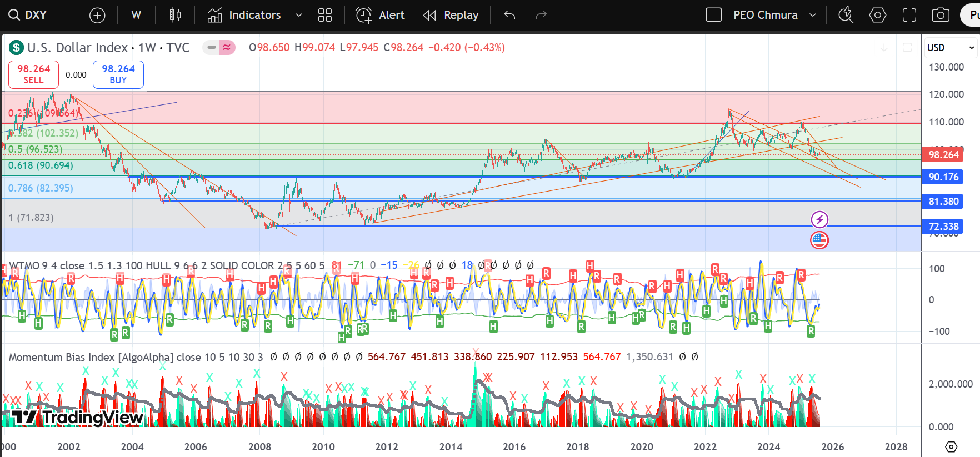Viewport: 980px width, 457px height.
Task: Open the indicator templates grid icon
Action: tap(325, 15)
